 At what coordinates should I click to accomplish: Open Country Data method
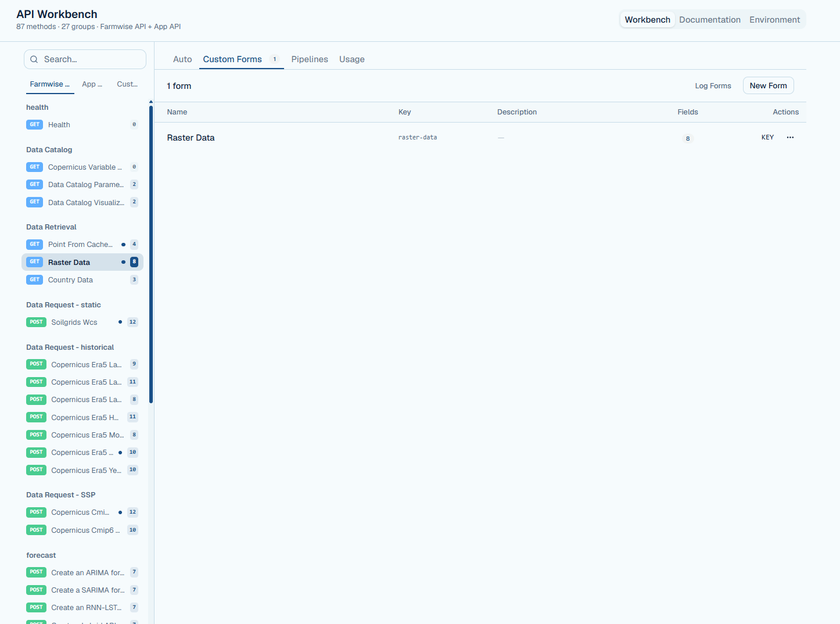coord(82,280)
